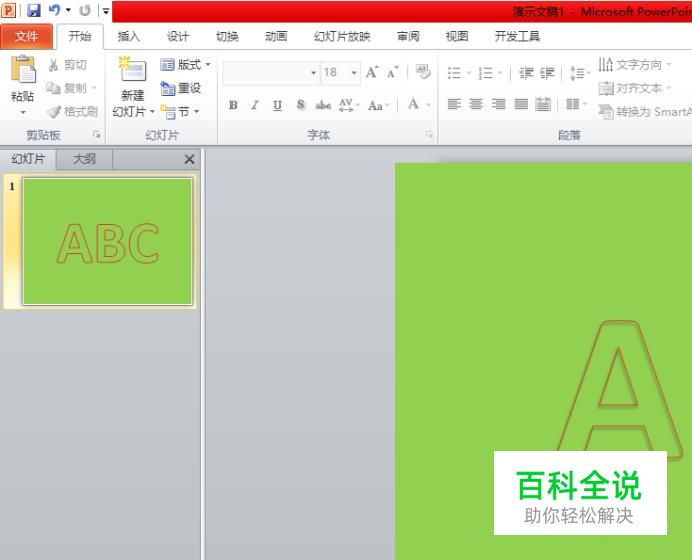Toggle bold formatting
This screenshot has width=692, height=560.
233,105
